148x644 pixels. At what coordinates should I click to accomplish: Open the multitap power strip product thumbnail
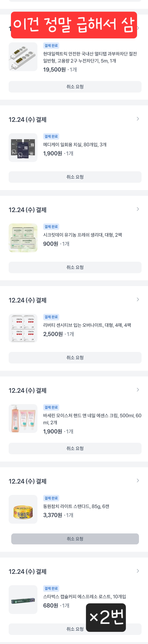tap(23, 57)
